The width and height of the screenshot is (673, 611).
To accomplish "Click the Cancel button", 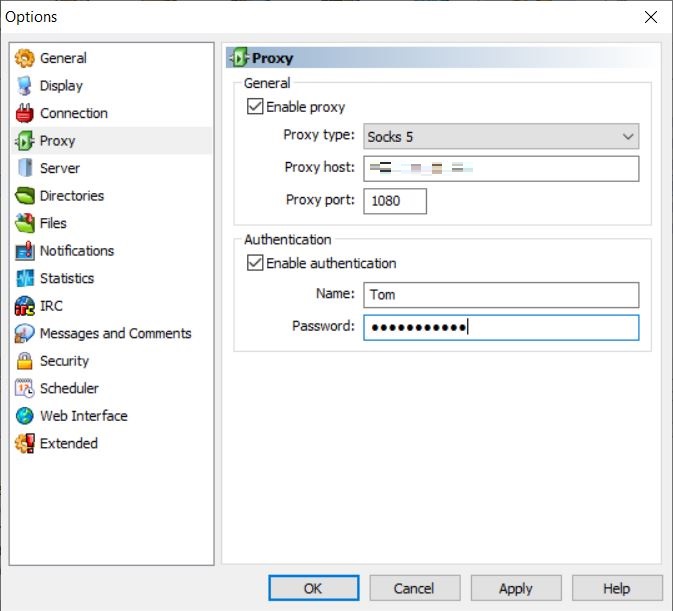I will (x=413, y=588).
